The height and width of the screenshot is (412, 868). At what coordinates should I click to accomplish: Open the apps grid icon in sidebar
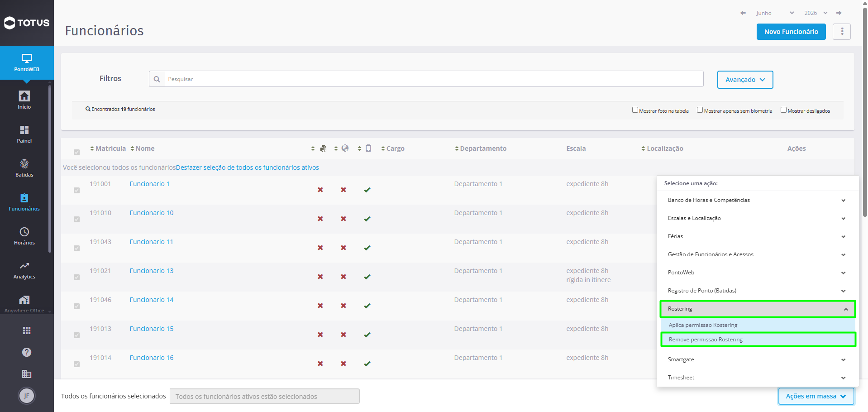[x=27, y=331]
